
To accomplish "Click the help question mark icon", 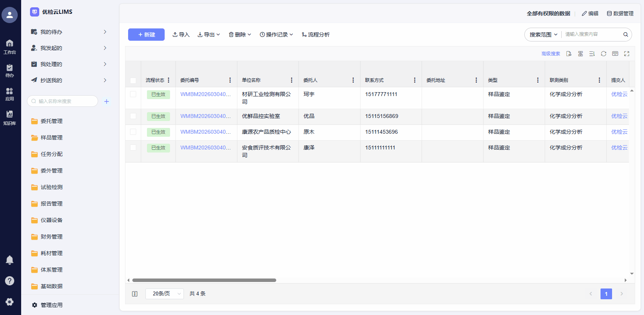I will [x=10, y=281].
